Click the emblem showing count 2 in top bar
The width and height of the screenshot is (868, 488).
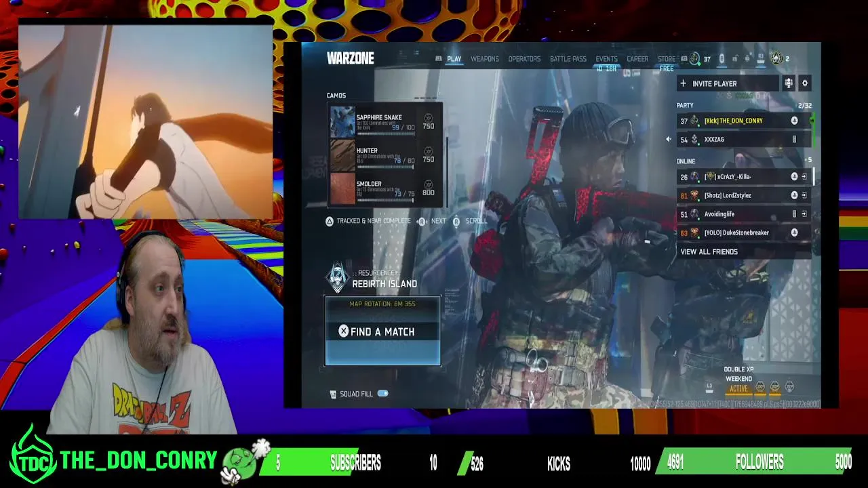pos(777,59)
